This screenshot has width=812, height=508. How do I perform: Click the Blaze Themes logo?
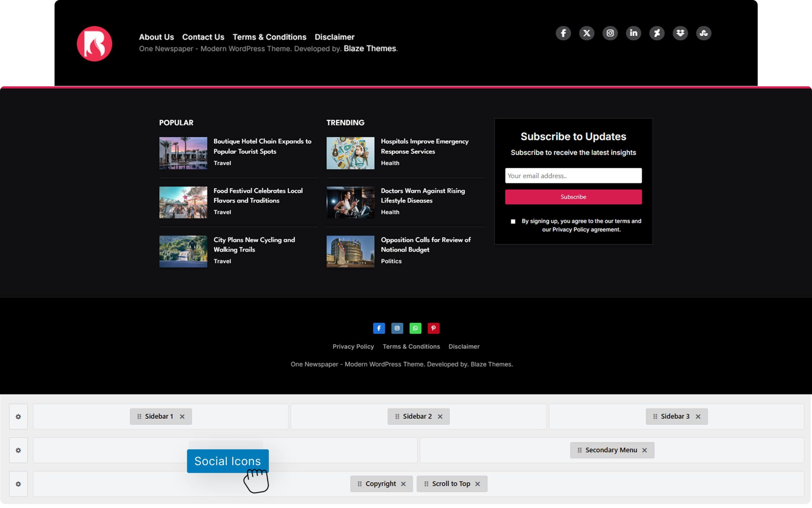pyautogui.click(x=95, y=44)
